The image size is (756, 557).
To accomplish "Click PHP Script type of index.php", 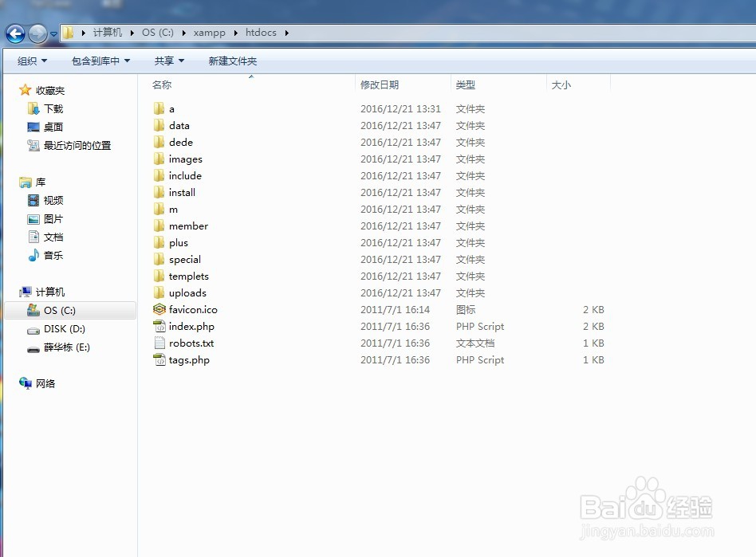I will (480, 327).
